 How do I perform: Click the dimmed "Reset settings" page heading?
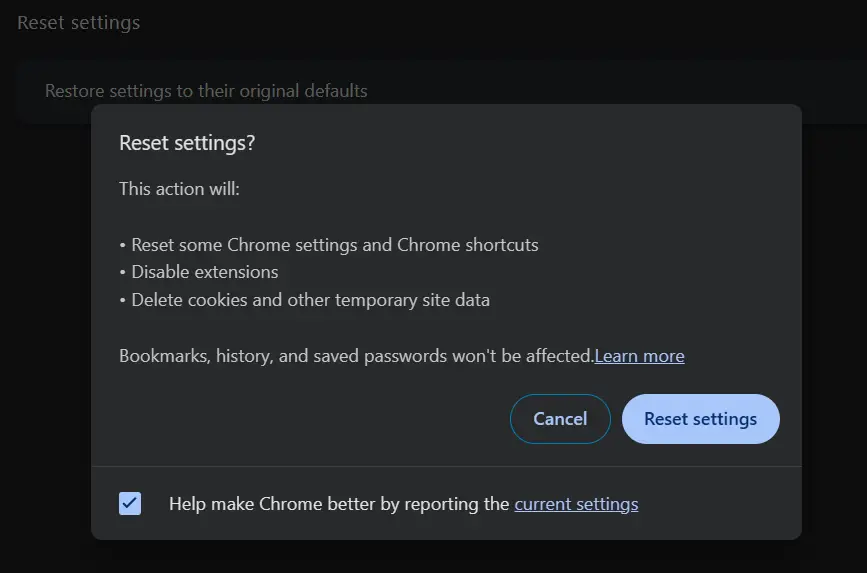78,22
